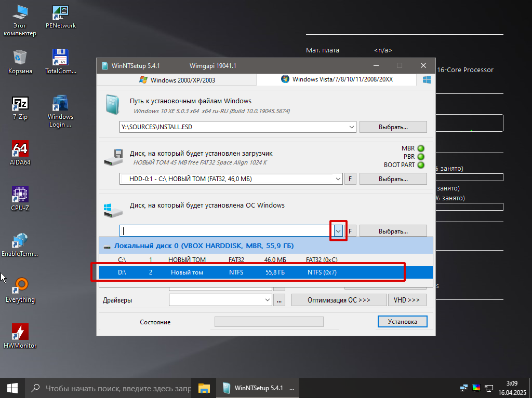532x398 pixels.
Task: Click the BOOT PART green status indicator
Action: click(421, 165)
